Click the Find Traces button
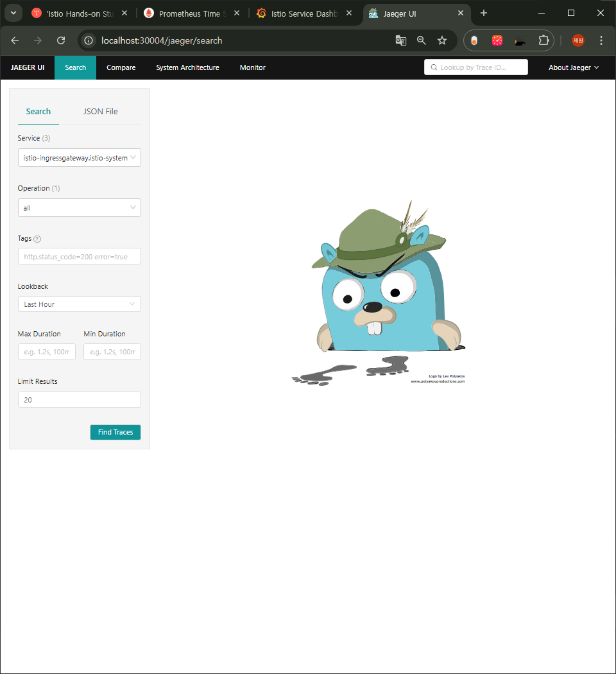The height and width of the screenshot is (674, 616). (x=116, y=432)
